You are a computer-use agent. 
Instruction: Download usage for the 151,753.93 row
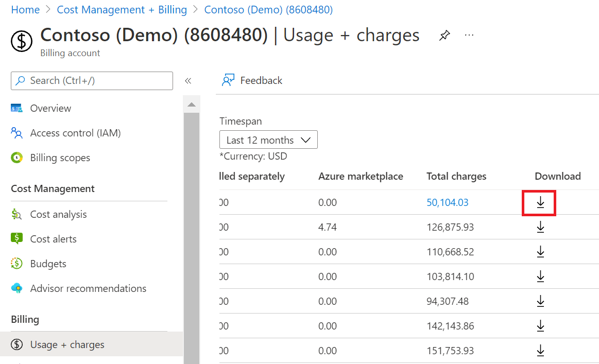point(540,351)
